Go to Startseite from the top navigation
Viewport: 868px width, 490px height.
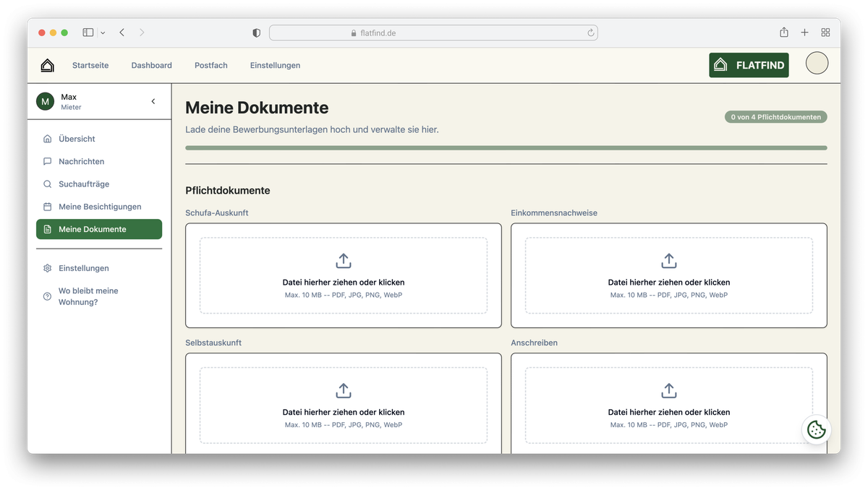(90, 65)
